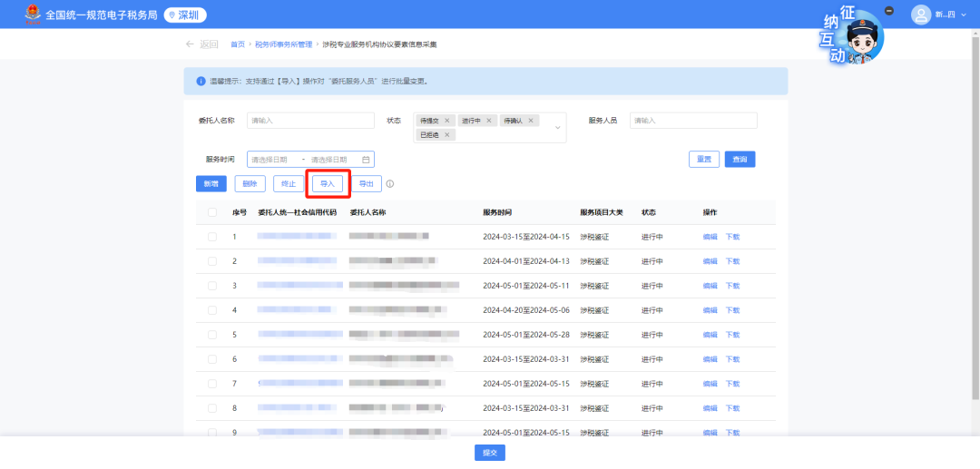Toggle the select-all header checkbox
Image resolution: width=980 pixels, height=469 pixels.
211,212
